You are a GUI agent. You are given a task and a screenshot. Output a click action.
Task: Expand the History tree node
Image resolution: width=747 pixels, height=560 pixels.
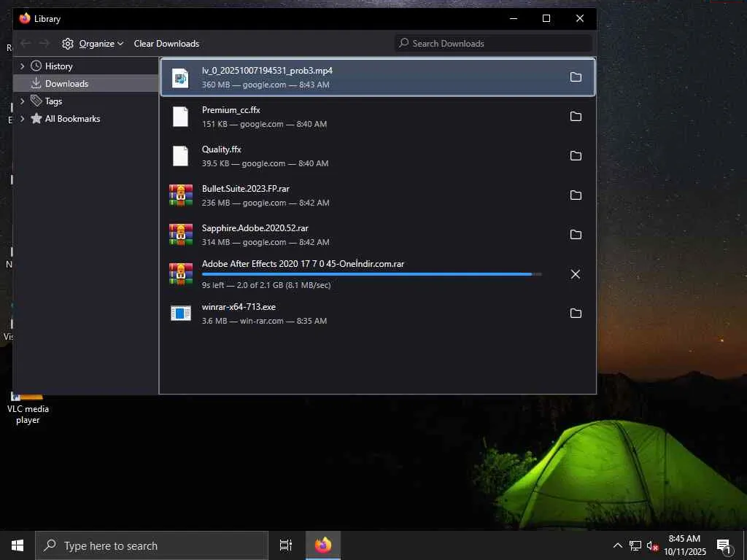22,66
